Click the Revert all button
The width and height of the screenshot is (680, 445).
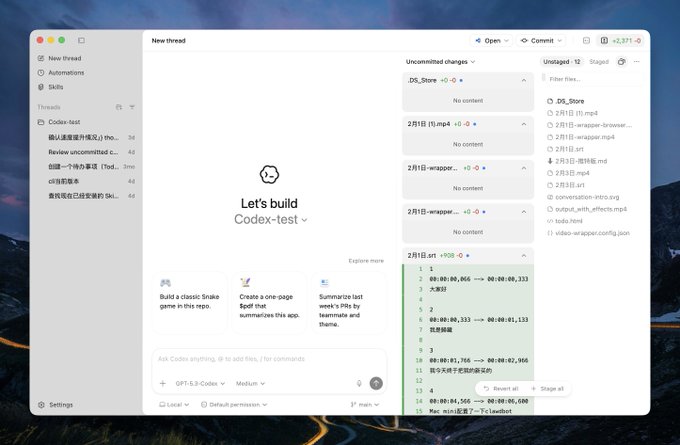[x=500, y=388]
